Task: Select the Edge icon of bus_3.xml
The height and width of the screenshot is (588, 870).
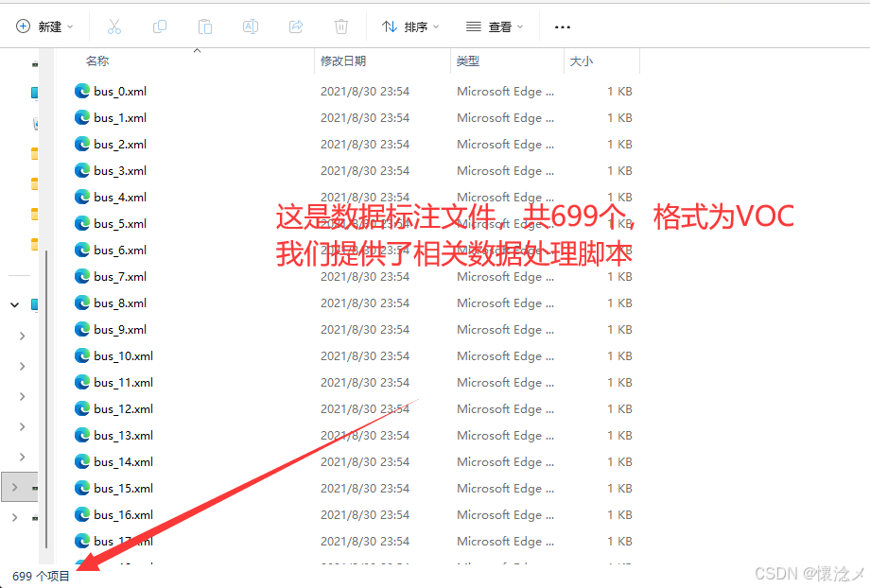Action: coord(82,170)
